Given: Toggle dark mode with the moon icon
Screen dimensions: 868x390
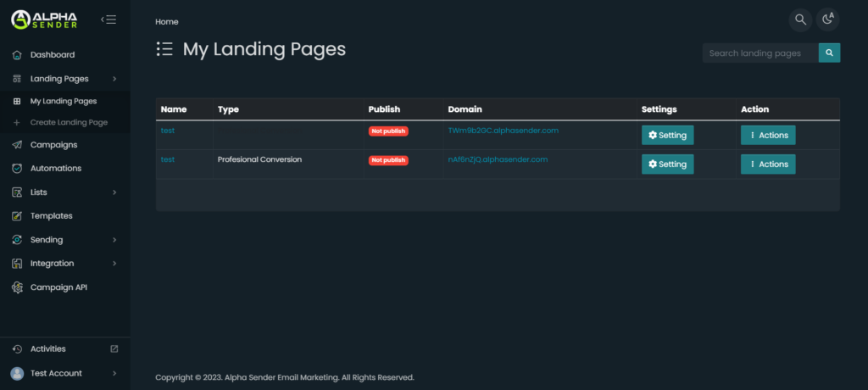Looking at the screenshot, I should [x=827, y=20].
